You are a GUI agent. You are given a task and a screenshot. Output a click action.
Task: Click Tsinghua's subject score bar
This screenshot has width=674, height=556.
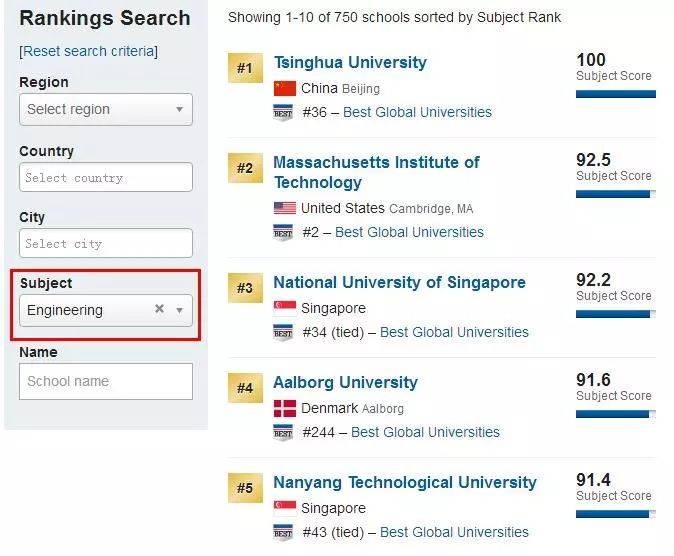point(615,94)
